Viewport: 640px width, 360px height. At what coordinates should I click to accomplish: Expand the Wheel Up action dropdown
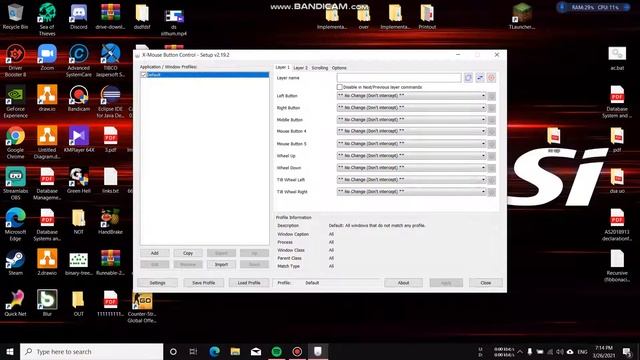click(411, 156)
